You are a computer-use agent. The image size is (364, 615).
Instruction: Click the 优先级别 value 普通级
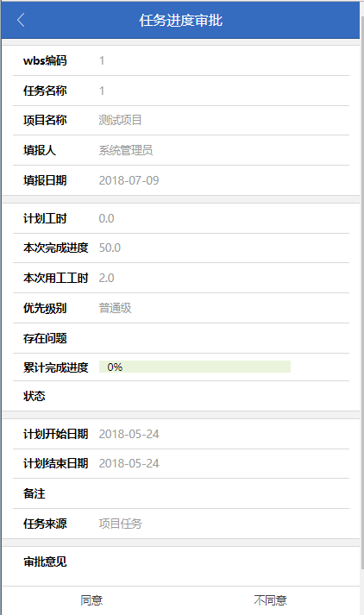tap(115, 308)
